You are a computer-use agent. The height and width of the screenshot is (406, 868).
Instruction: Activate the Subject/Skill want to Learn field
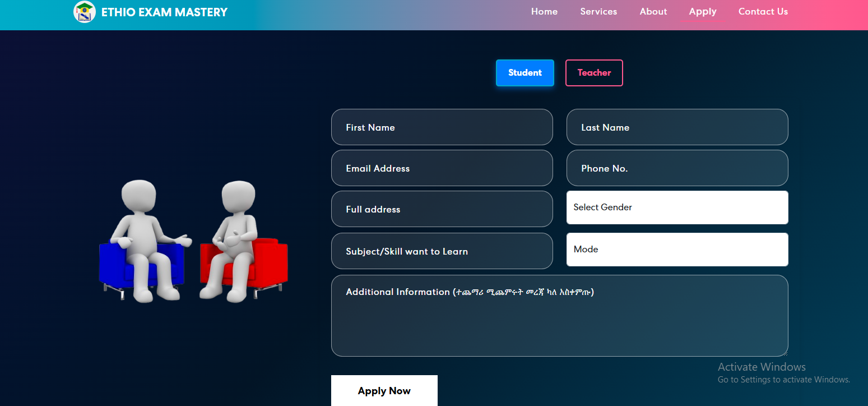[442, 251]
